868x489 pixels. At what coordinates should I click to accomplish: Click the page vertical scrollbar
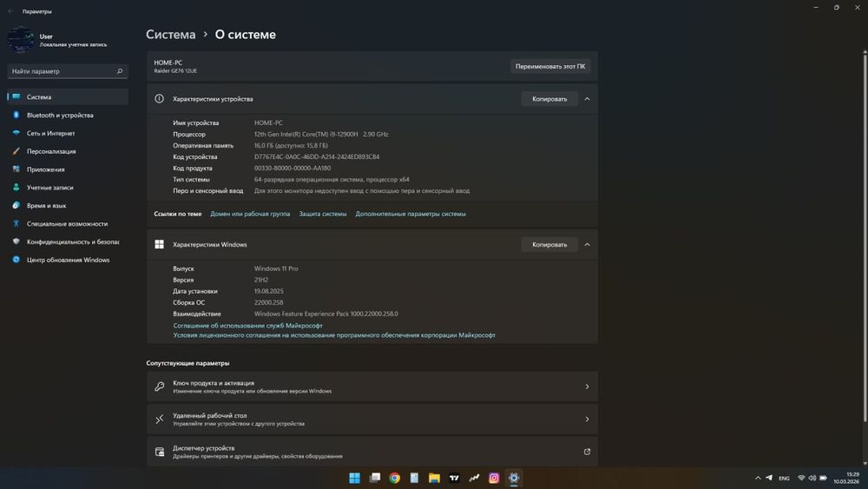[x=865, y=238]
